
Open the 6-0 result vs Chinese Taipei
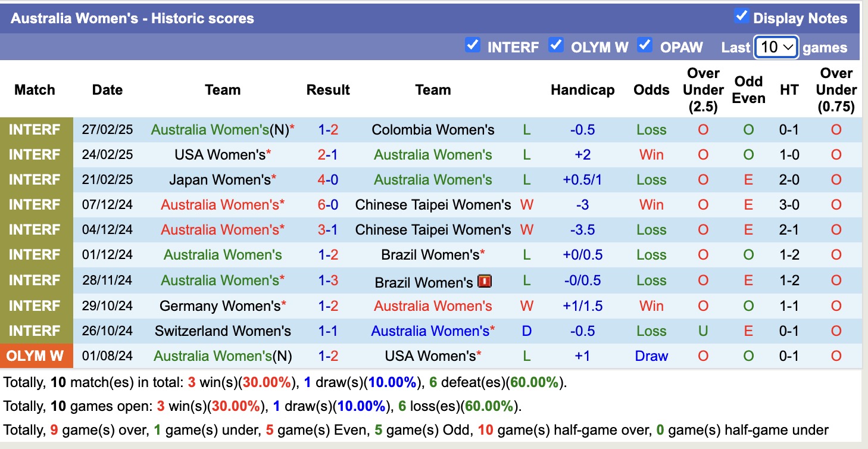(x=328, y=205)
